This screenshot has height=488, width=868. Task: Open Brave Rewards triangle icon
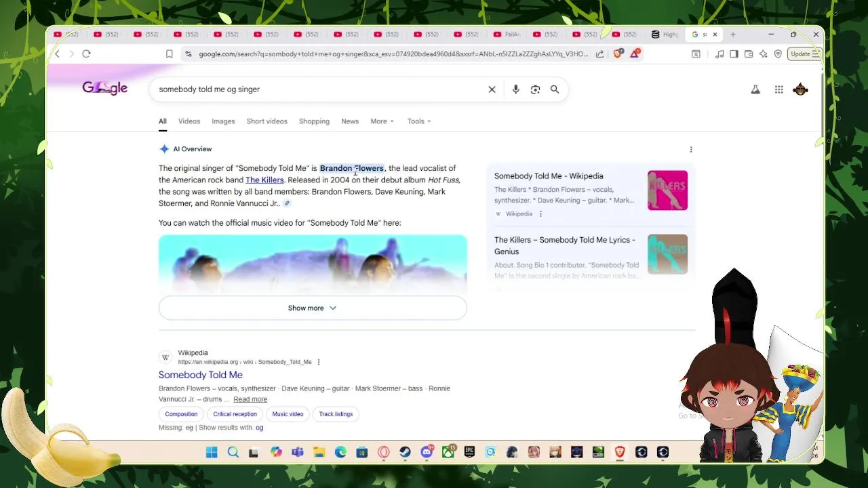635,54
